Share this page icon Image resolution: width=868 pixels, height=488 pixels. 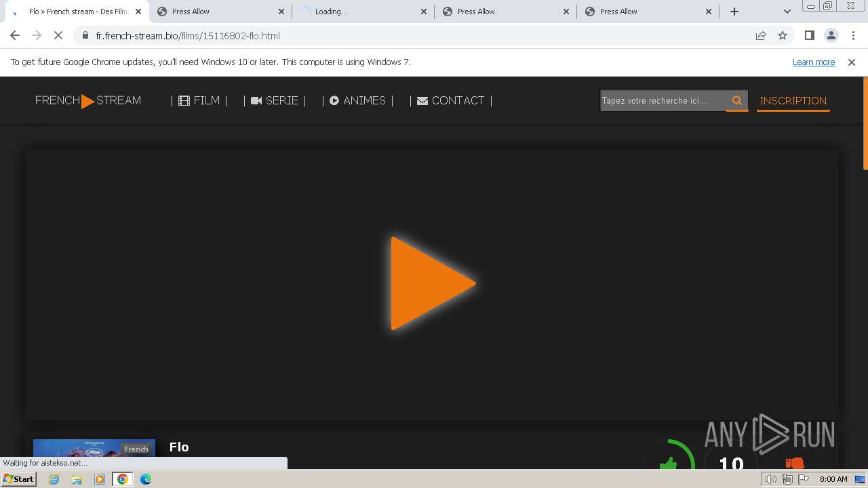click(761, 35)
